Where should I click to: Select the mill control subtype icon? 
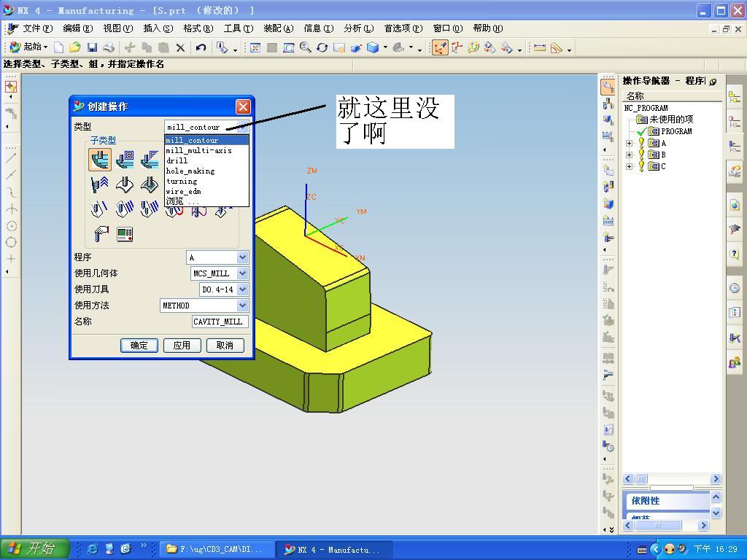pos(125,233)
